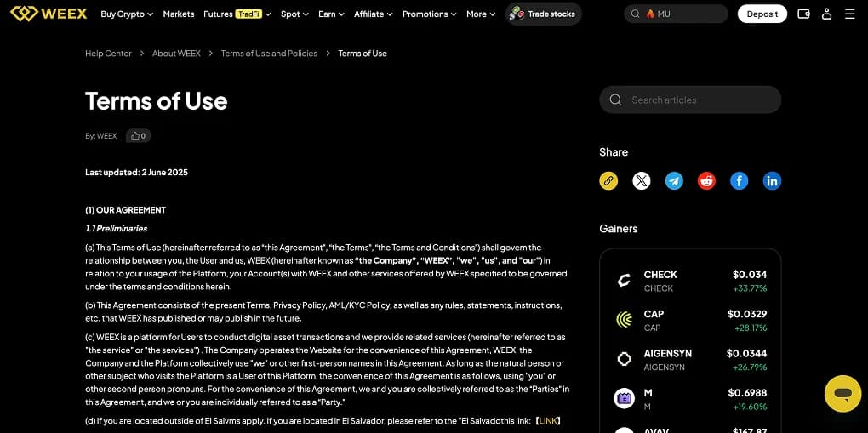Image resolution: width=868 pixels, height=433 pixels.
Task: Open the Markets menu item
Action: tap(178, 14)
